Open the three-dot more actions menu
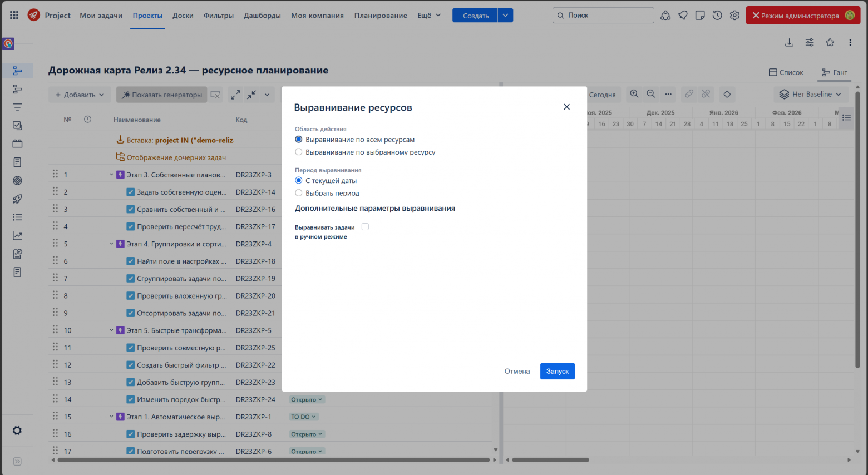 pos(850,42)
